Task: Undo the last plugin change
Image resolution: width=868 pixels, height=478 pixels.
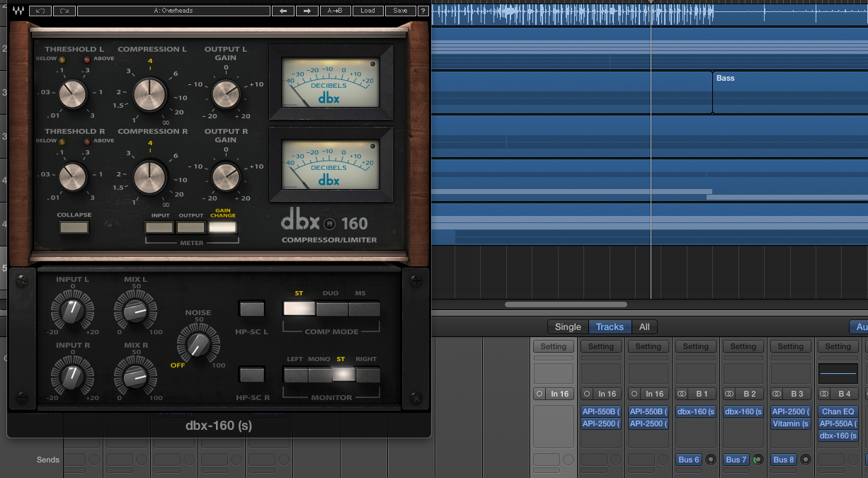Action: pyautogui.click(x=41, y=11)
